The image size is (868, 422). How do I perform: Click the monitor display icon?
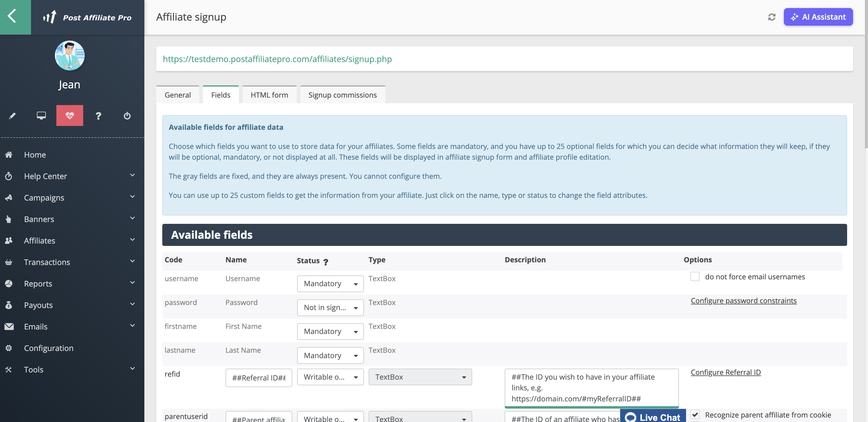[x=41, y=115]
